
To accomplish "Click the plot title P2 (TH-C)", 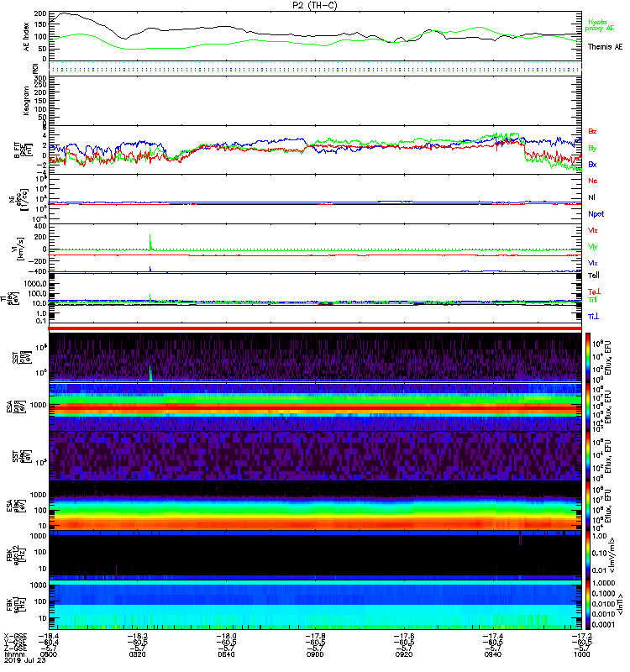I will coord(315,5).
